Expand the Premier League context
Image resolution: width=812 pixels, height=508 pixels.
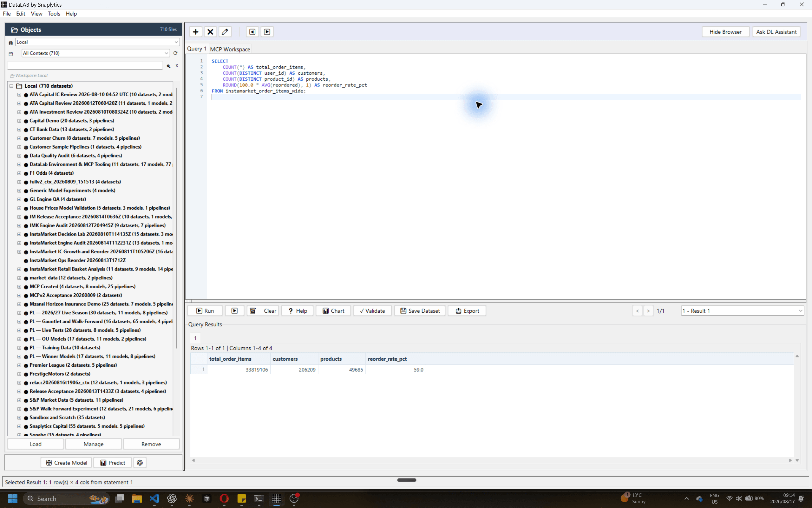coord(19,365)
